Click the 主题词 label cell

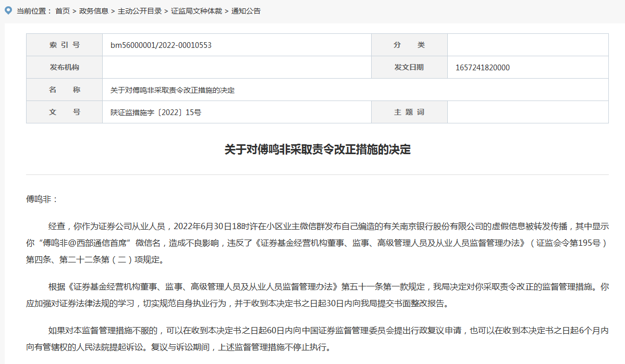point(409,112)
